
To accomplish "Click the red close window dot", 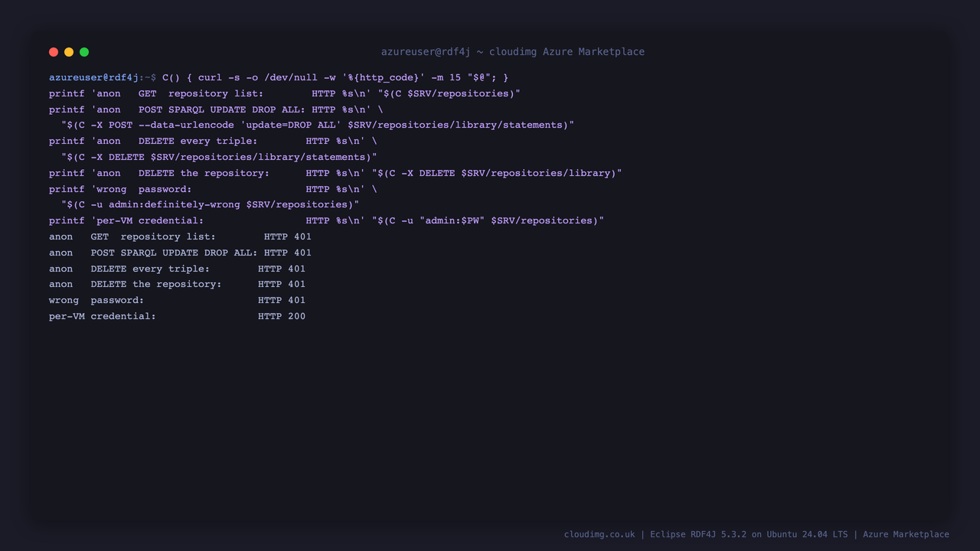I will 54,52.
